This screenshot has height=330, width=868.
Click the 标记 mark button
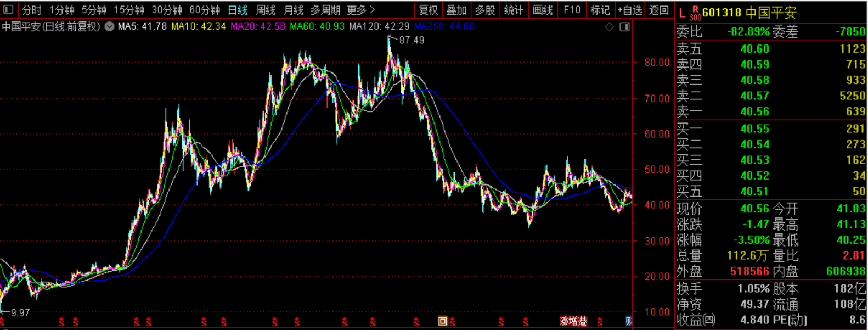[x=600, y=10]
